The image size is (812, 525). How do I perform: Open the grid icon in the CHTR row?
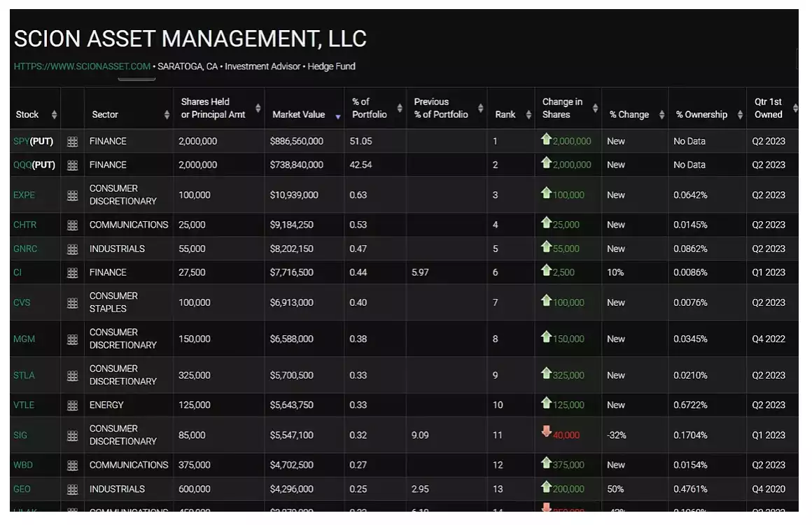72,225
